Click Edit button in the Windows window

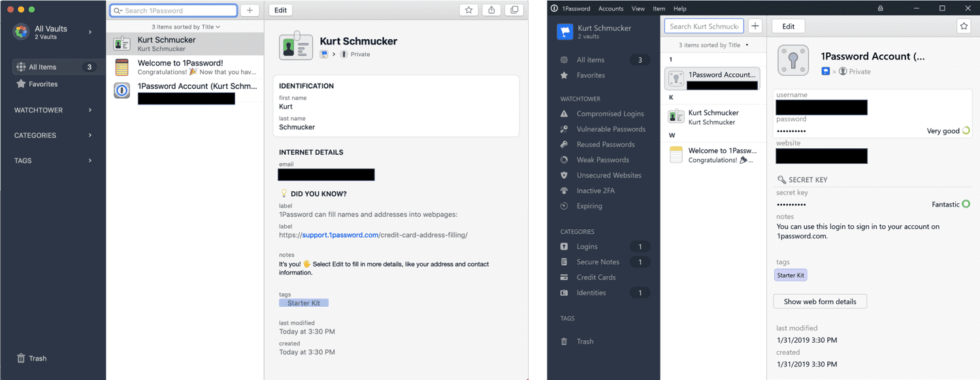pos(789,26)
